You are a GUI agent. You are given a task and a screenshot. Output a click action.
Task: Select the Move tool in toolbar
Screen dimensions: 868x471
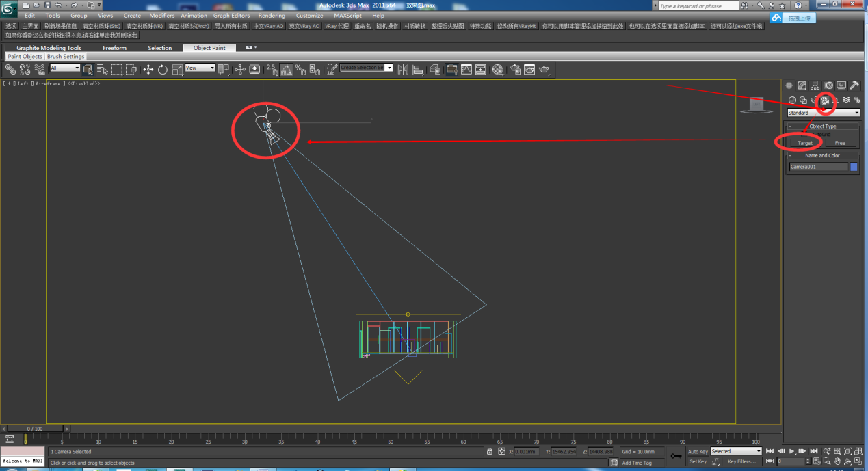[148, 69]
